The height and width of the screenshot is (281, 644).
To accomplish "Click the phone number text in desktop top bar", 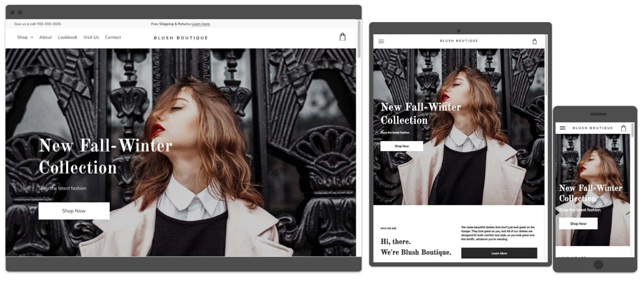I will [49, 24].
